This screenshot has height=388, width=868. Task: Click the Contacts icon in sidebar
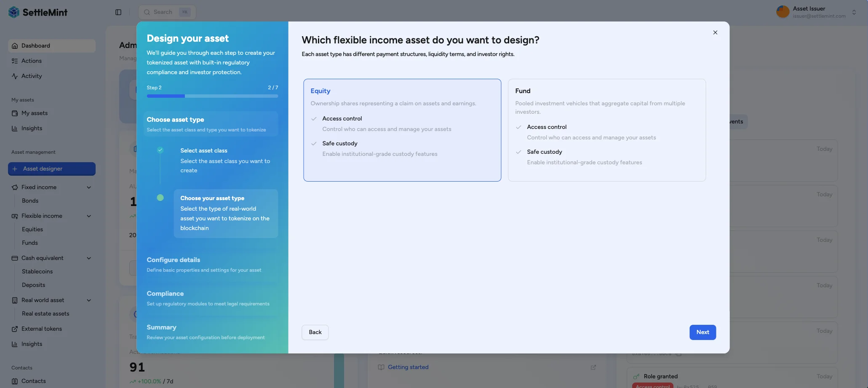pos(15,381)
